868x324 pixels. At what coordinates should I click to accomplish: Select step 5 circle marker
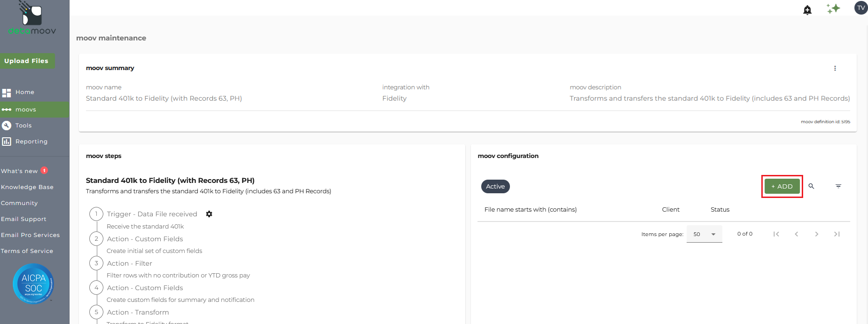click(x=96, y=312)
